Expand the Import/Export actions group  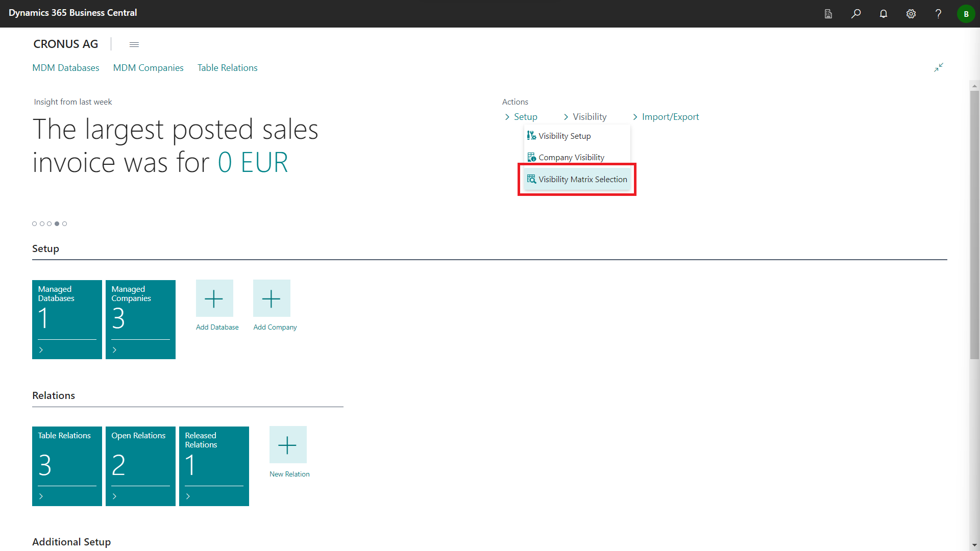point(666,117)
